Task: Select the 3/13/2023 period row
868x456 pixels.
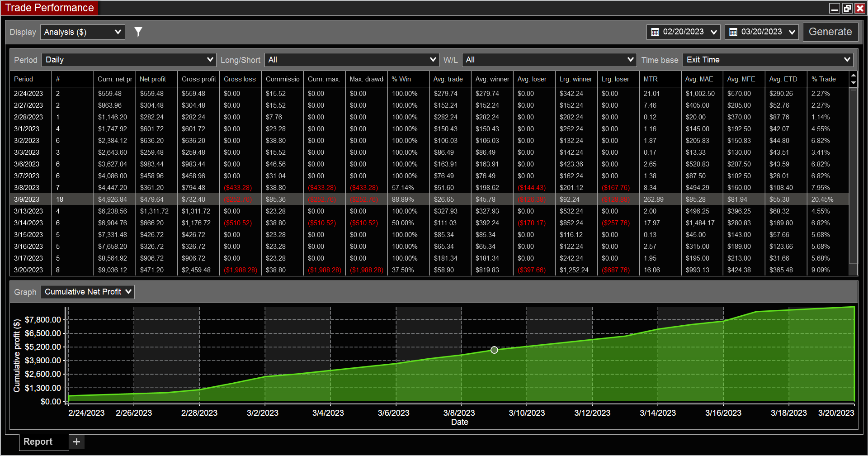Action: 429,211
